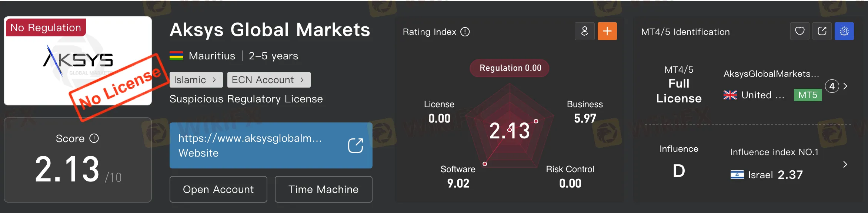Click the person profile icon in Rating Index
Image resolution: width=868 pixels, height=213 pixels.
[x=585, y=31]
